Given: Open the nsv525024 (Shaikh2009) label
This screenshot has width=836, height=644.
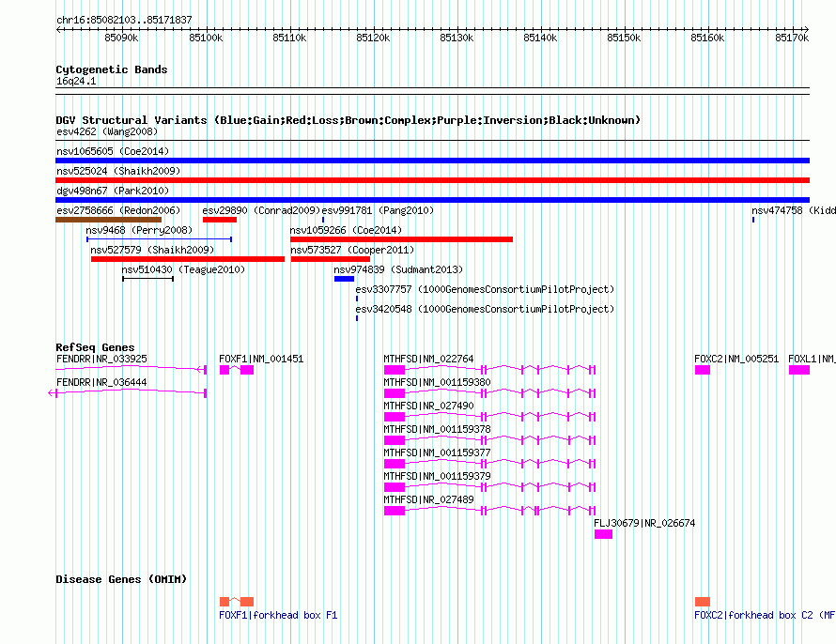Looking at the screenshot, I should [x=118, y=171].
